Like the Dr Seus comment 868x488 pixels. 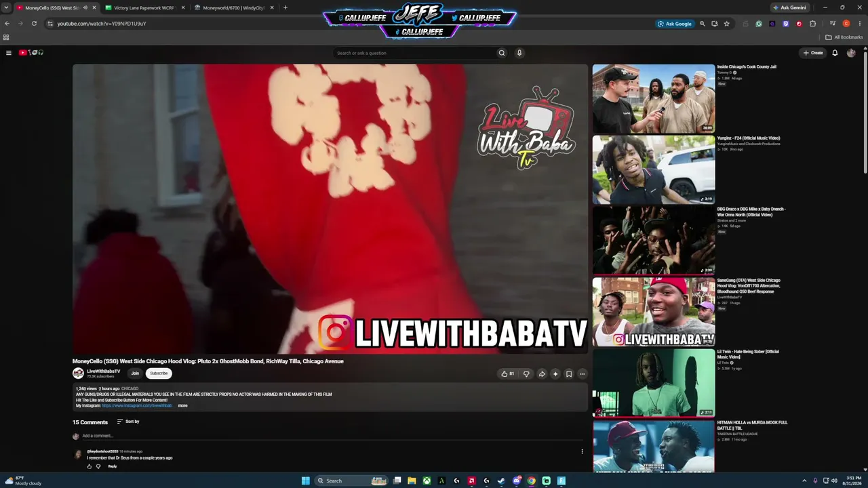point(89,466)
